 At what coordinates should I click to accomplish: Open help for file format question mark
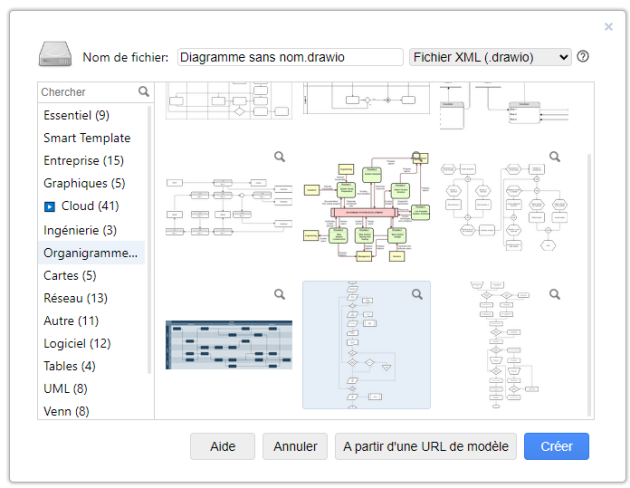[x=583, y=56]
